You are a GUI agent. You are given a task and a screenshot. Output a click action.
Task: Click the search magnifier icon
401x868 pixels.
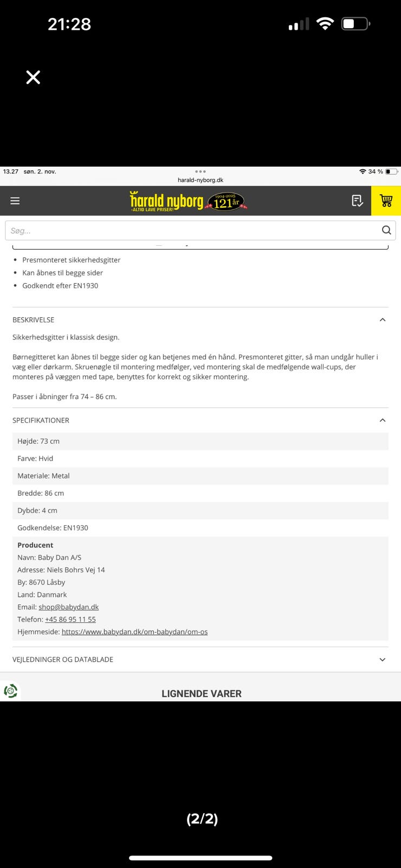[x=386, y=230]
